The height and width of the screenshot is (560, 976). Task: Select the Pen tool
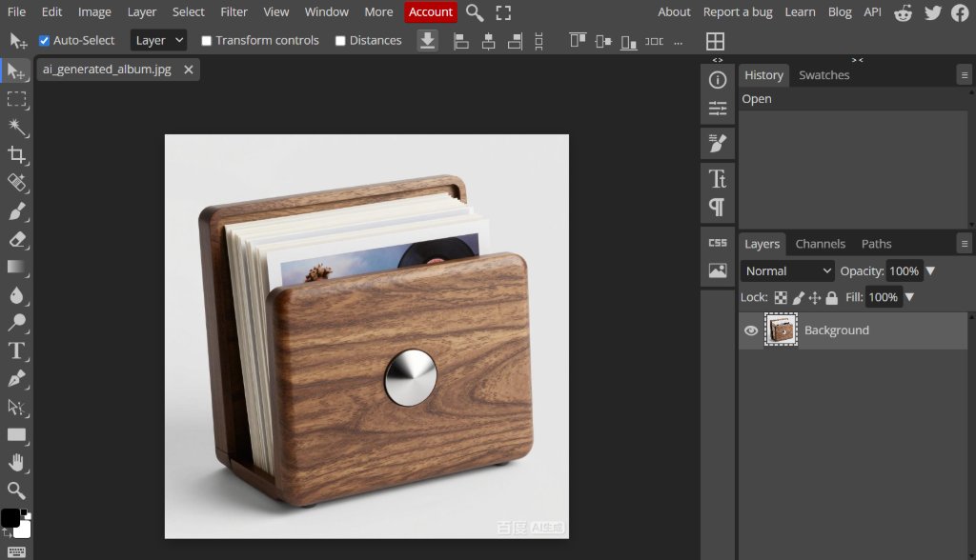16,379
